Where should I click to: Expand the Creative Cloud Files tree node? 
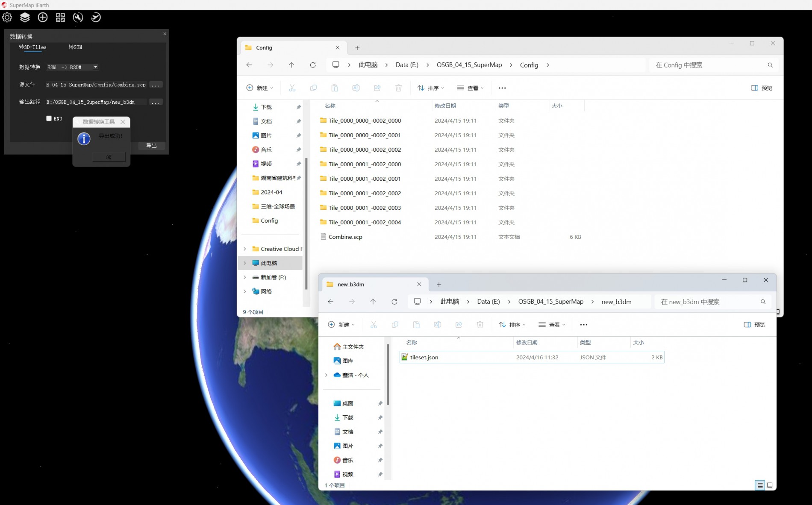tap(244, 249)
